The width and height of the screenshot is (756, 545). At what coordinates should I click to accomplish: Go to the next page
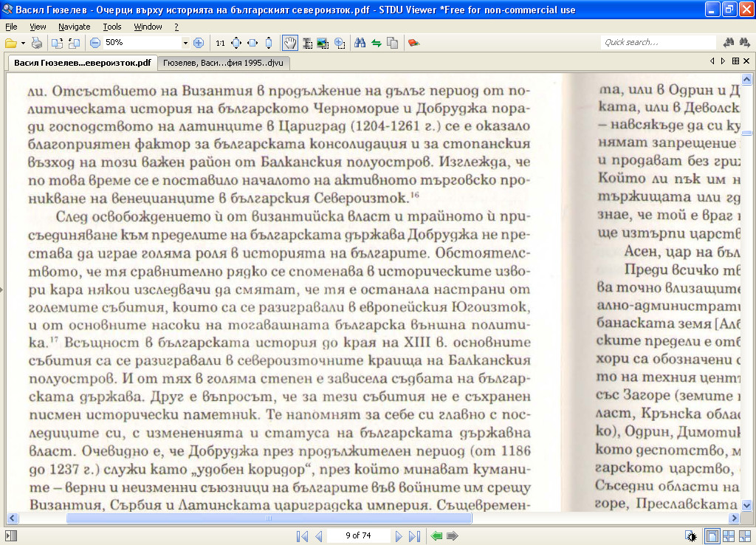click(399, 535)
